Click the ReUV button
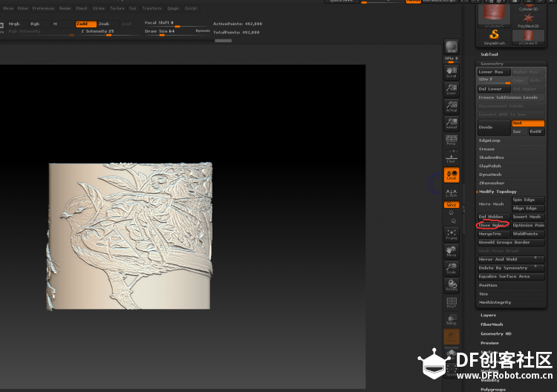 [536, 131]
